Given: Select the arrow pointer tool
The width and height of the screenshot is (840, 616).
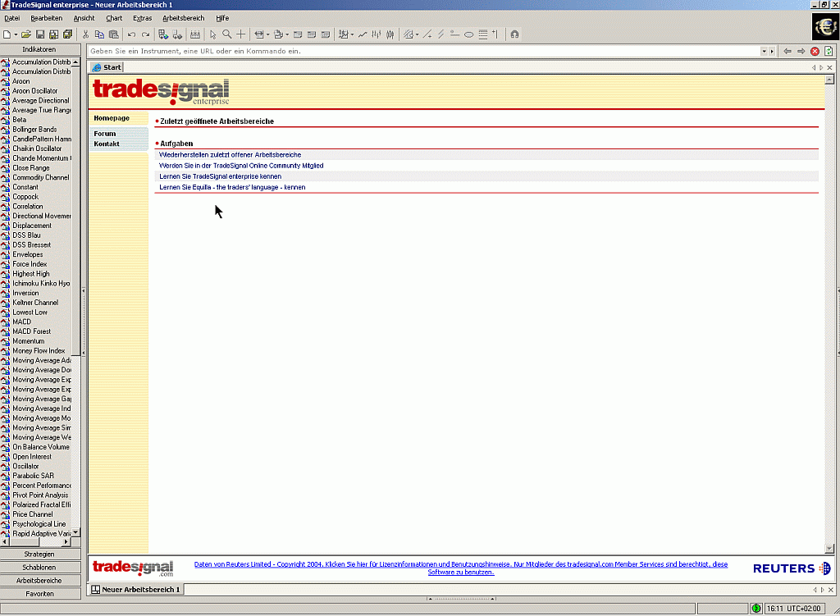Looking at the screenshot, I should click(x=212, y=34).
